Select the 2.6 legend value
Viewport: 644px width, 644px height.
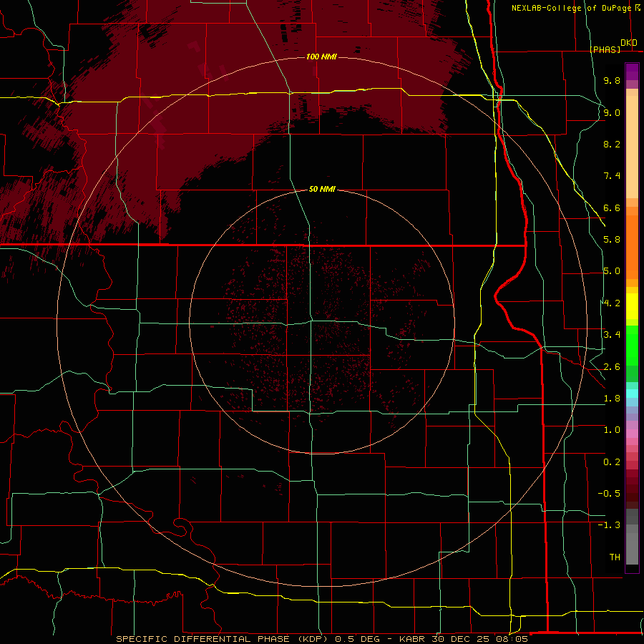[612, 367]
